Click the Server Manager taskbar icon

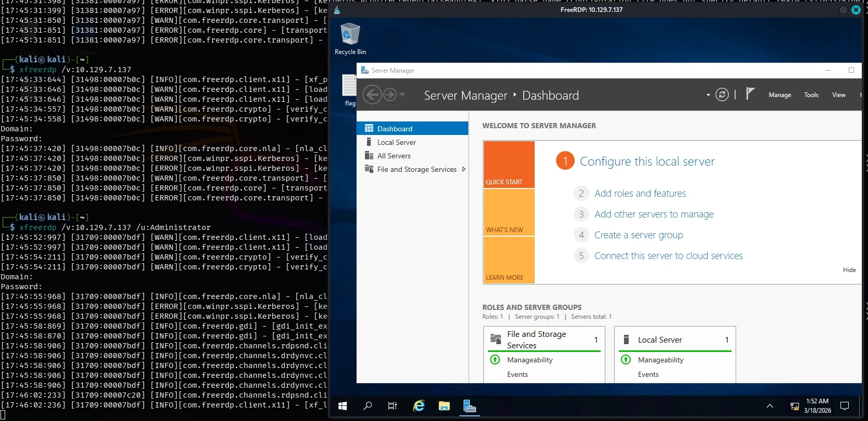(x=469, y=406)
